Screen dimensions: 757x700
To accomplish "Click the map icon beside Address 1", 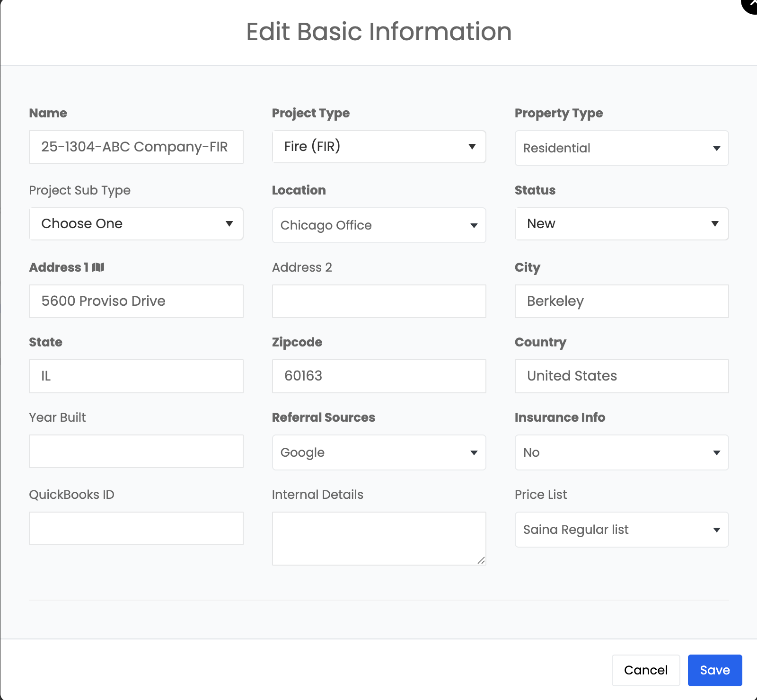I will pos(98,267).
